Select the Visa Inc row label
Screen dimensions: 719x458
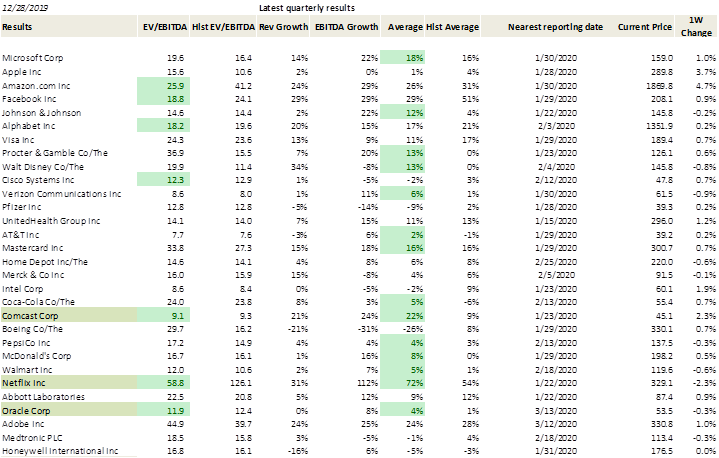(x=18, y=140)
